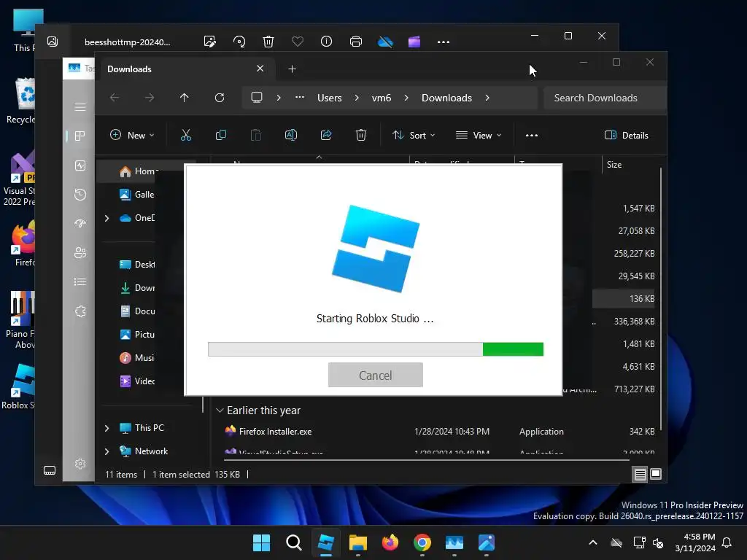The width and height of the screenshot is (747, 560).
Task: Toggle the Details pane
Action: (626, 135)
